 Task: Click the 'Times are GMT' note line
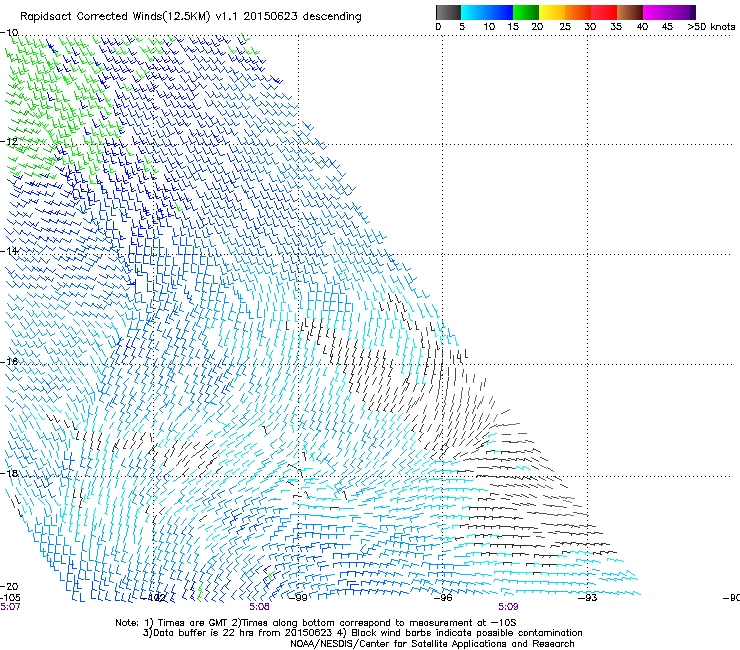pyautogui.click(x=316, y=623)
